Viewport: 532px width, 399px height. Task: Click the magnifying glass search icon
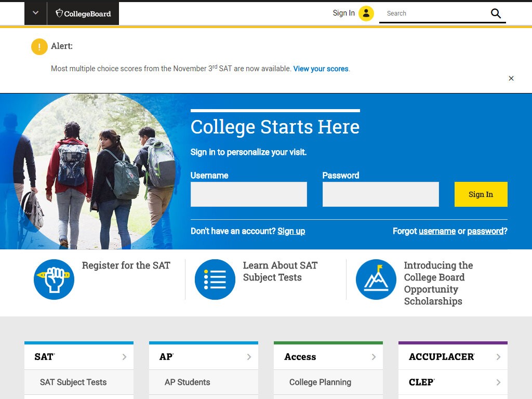click(x=496, y=14)
